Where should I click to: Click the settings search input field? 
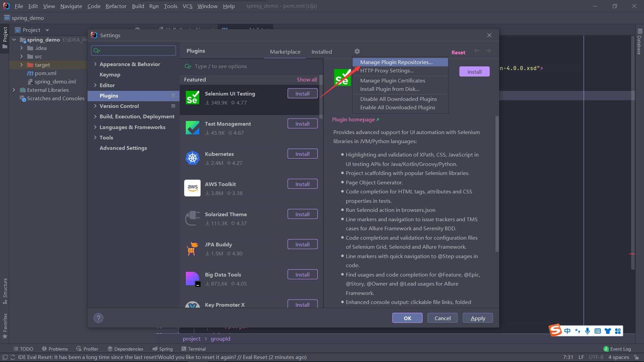(133, 50)
